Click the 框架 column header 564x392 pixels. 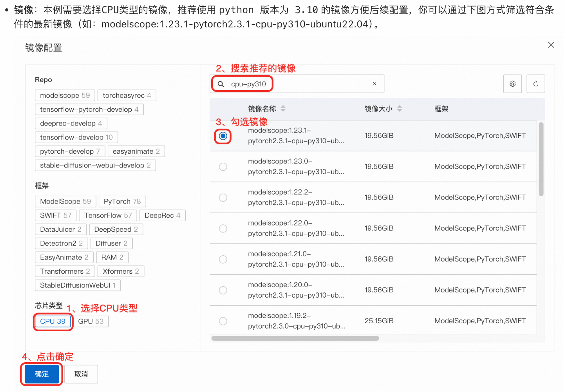441,109
